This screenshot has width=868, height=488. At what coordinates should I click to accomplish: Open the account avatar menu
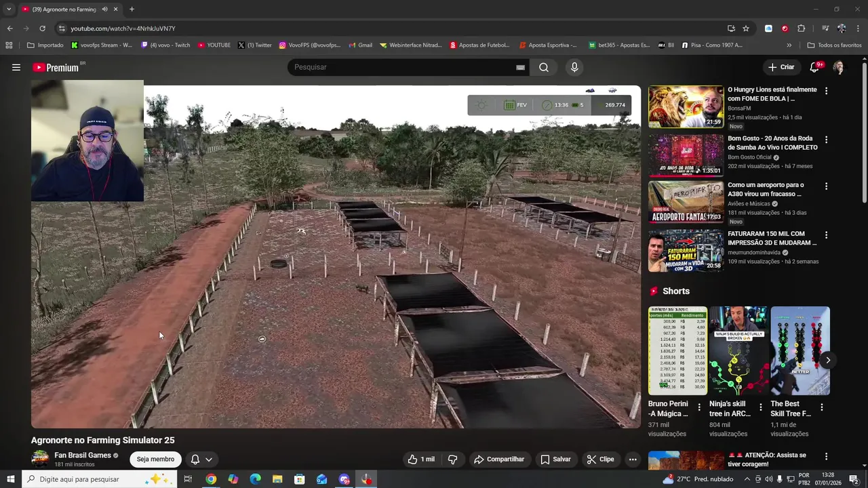point(839,67)
